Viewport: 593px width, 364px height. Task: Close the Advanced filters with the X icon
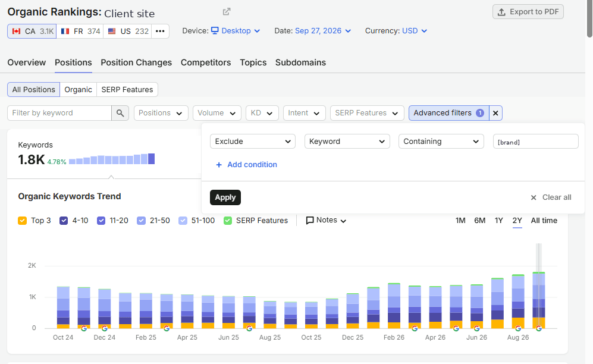click(x=495, y=113)
